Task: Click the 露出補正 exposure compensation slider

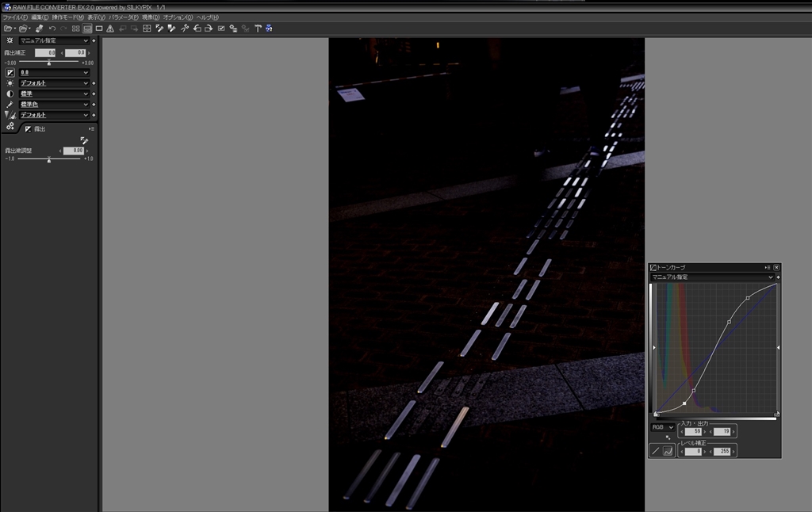Action: pyautogui.click(x=49, y=62)
